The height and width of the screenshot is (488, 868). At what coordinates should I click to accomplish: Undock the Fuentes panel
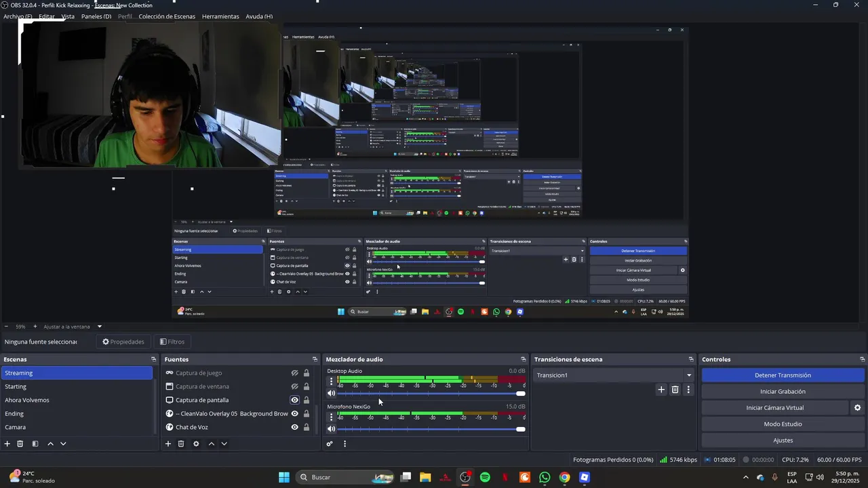315,359
